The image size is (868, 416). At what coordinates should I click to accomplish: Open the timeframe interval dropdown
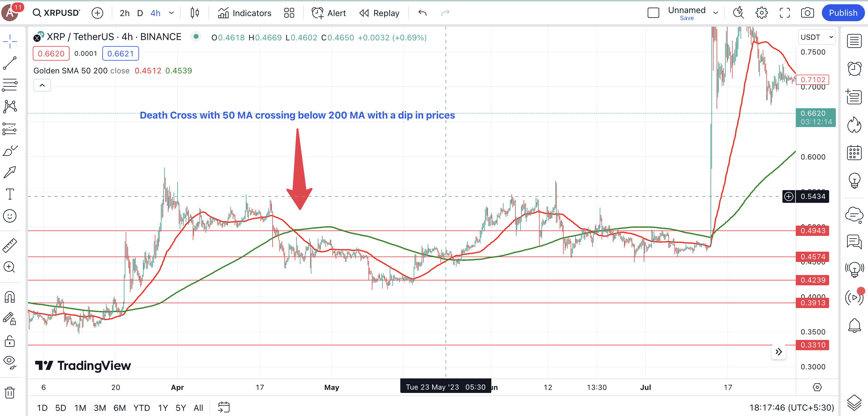[171, 13]
